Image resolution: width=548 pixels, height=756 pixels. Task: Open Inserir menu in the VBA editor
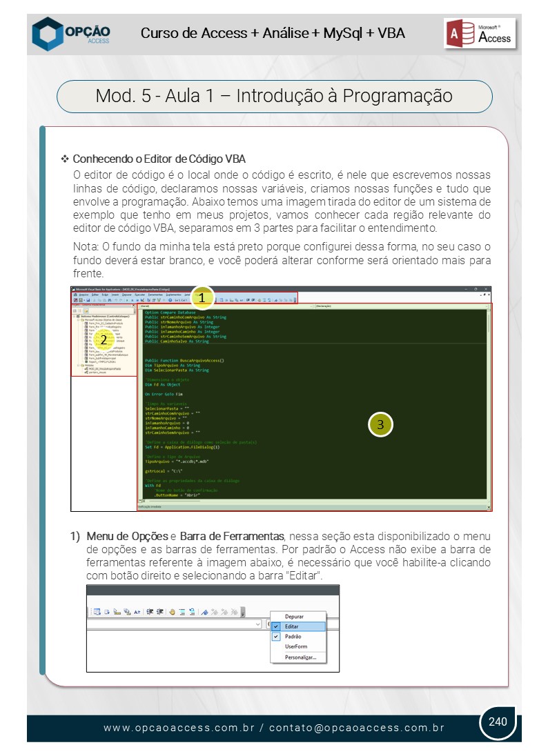pyautogui.click(x=115, y=295)
